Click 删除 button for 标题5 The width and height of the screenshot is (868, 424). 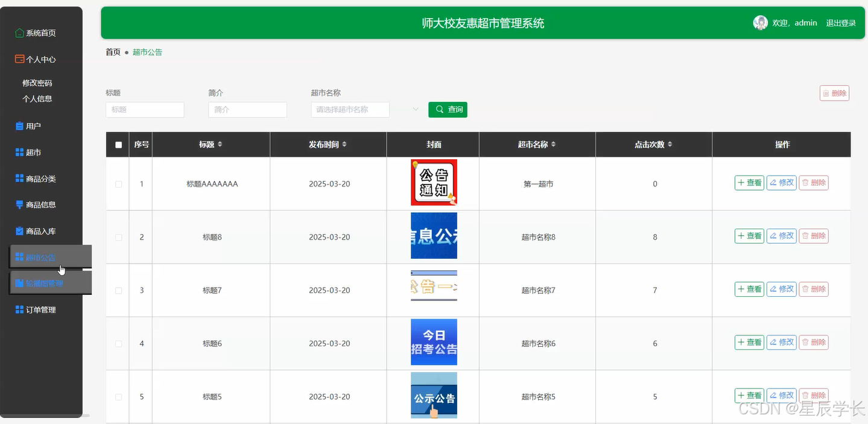click(x=814, y=395)
